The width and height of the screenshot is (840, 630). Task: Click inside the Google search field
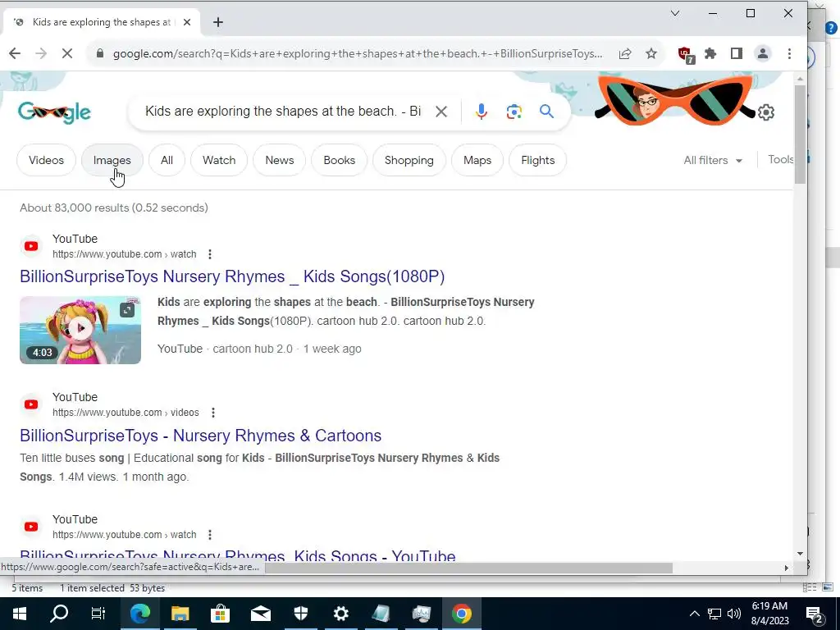pyautogui.click(x=283, y=112)
